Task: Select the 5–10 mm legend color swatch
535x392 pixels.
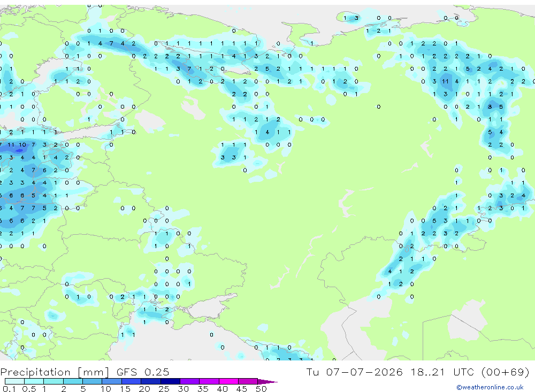Action: point(93,381)
